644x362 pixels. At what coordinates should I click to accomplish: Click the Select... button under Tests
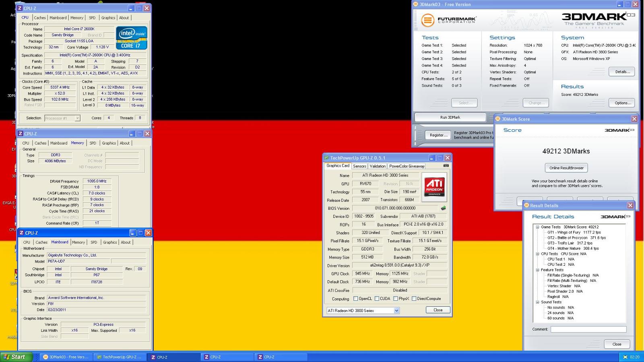click(465, 103)
